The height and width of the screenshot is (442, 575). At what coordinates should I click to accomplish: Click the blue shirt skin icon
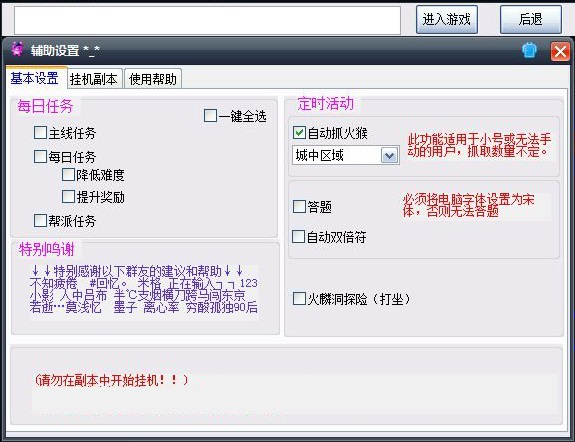[x=529, y=51]
